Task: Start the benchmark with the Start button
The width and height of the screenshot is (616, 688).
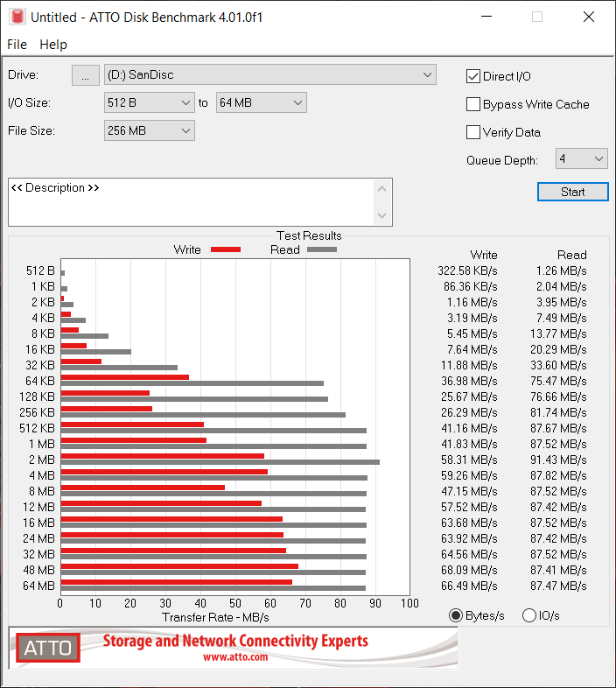Action: [x=572, y=192]
